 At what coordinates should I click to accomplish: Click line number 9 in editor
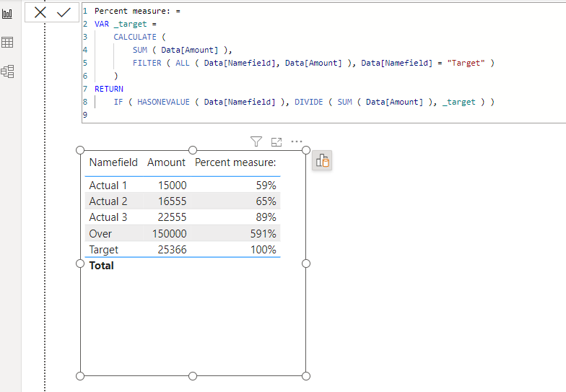pyautogui.click(x=85, y=115)
